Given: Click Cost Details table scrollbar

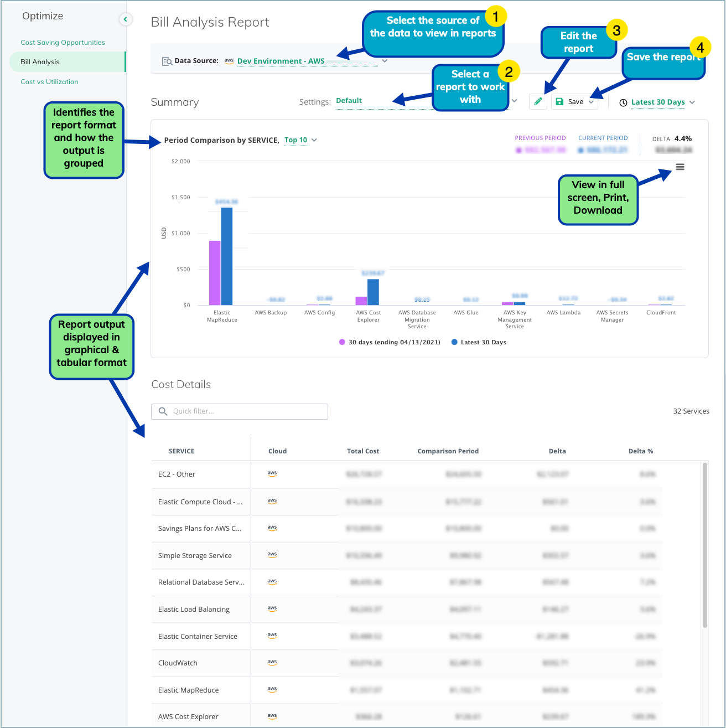Looking at the screenshot, I should (705, 545).
